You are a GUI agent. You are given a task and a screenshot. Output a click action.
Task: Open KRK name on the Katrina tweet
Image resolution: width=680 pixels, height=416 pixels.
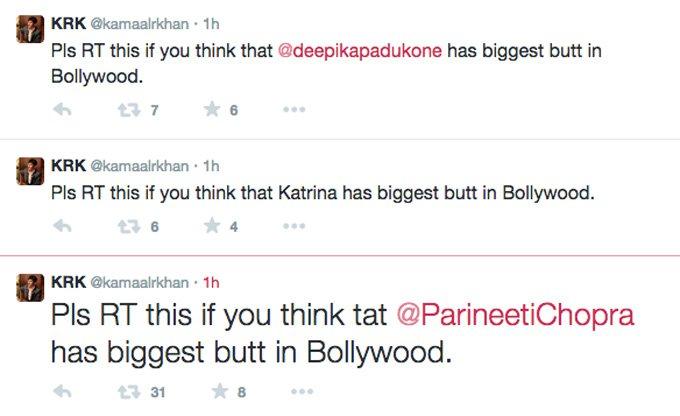click(x=68, y=166)
